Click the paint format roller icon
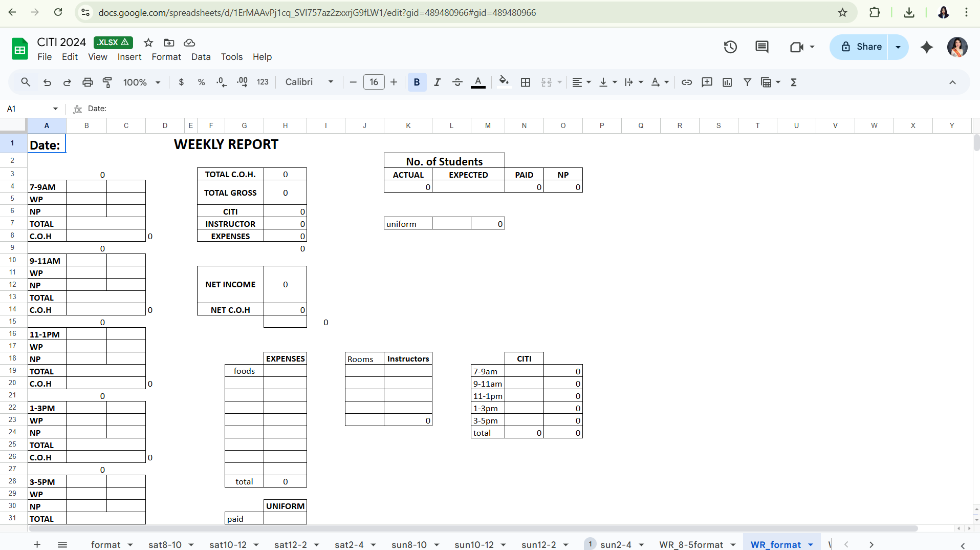980x550 pixels. coord(107,82)
